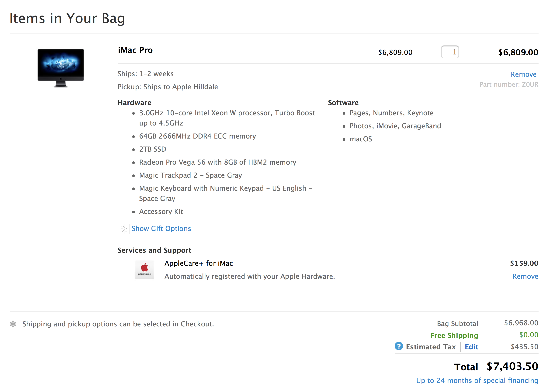Click the gift box icon
Screen dimensions: 548x392
(x=124, y=229)
